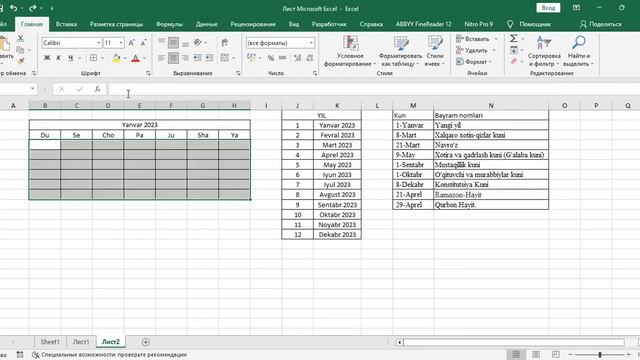640x360 pixels.
Task: Switch to the Данные ribbon tab
Action: coord(207,24)
